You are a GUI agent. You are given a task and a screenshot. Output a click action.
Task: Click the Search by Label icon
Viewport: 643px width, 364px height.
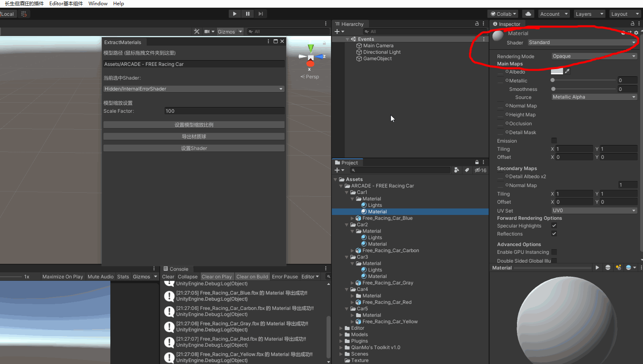point(467,170)
